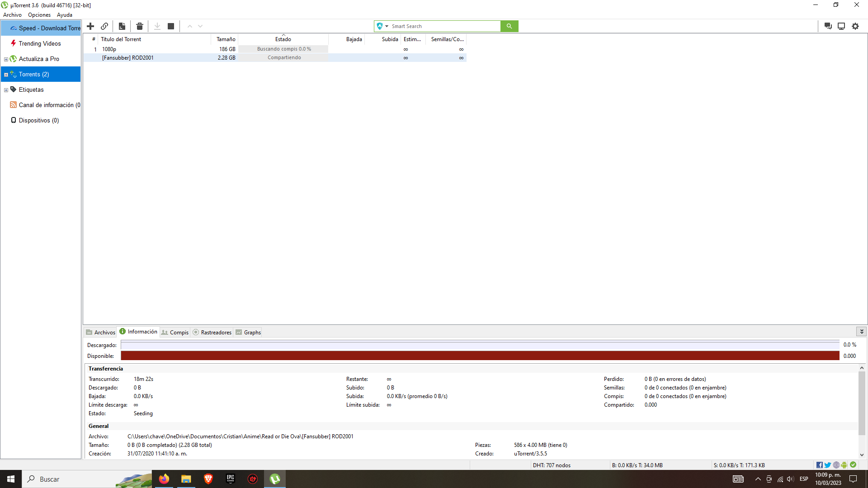Move torrent up in the queue
This screenshot has width=868, height=488.
coord(190,26)
